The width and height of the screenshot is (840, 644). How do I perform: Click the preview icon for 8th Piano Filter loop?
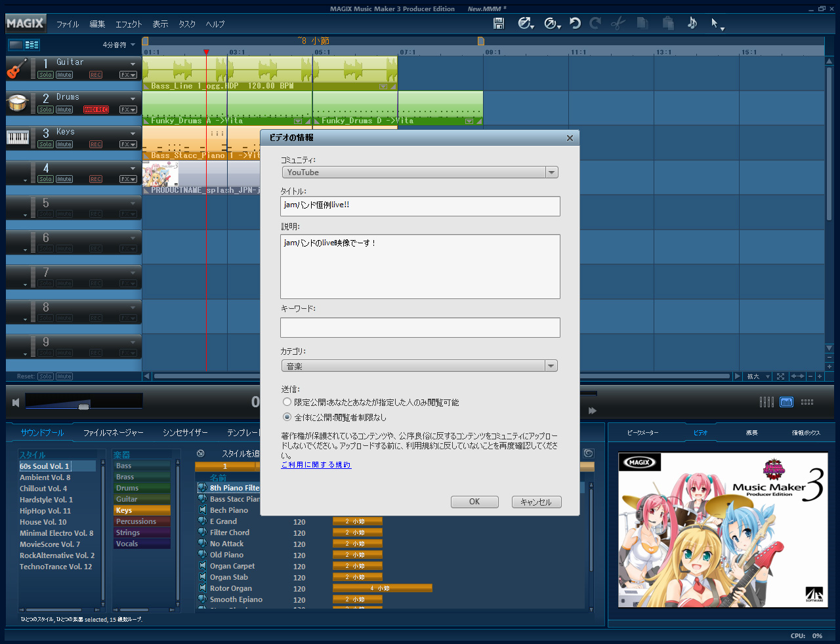(x=202, y=488)
